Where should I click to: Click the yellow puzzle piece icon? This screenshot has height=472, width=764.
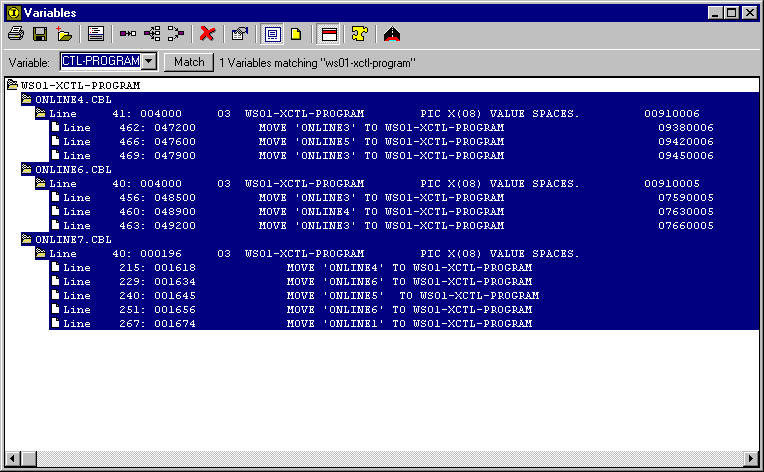(x=359, y=33)
